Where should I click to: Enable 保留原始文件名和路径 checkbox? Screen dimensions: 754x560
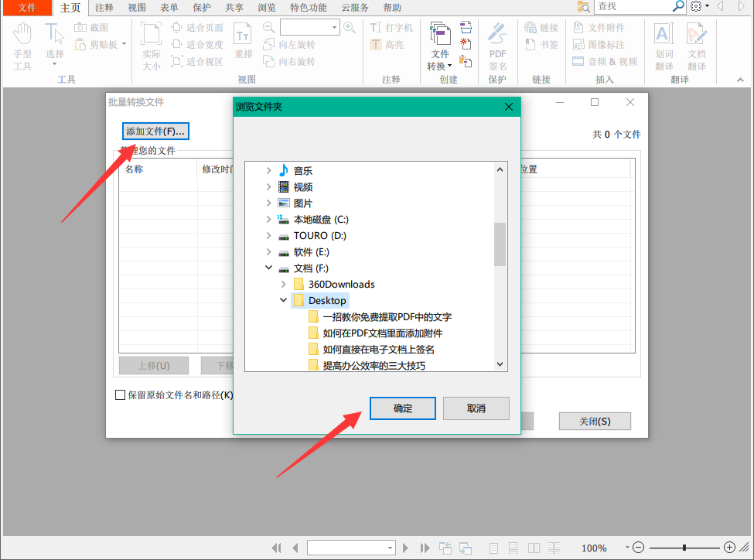pos(121,394)
